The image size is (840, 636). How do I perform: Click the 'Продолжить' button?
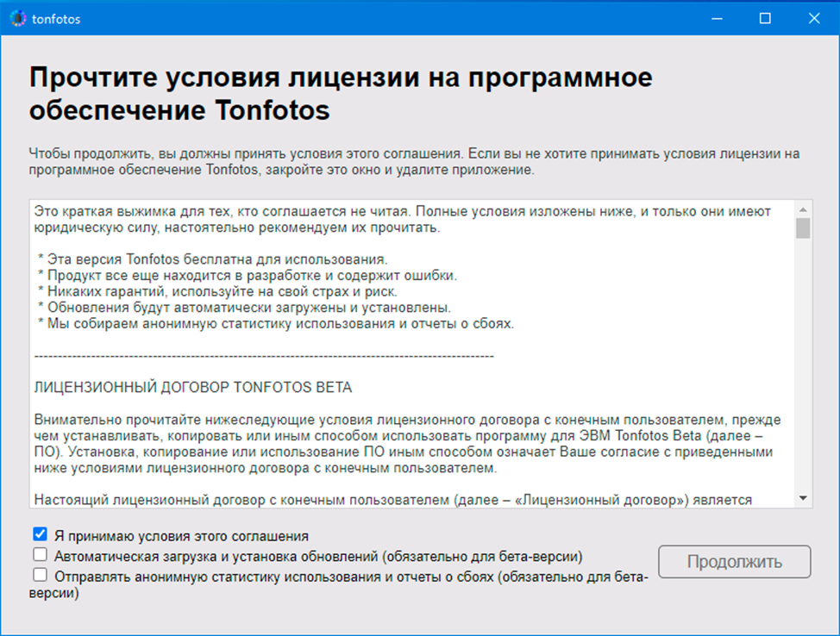735,562
